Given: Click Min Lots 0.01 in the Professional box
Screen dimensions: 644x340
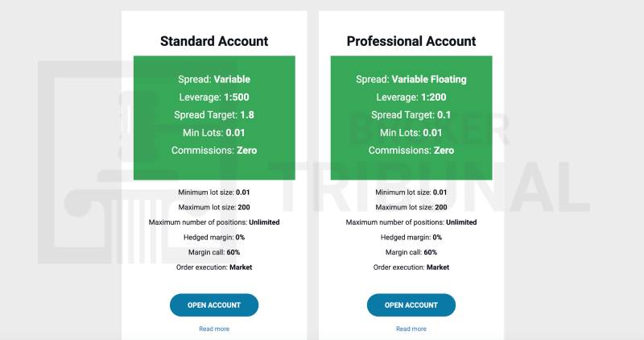Looking at the screenshot, I should click(x=411, y=133).
